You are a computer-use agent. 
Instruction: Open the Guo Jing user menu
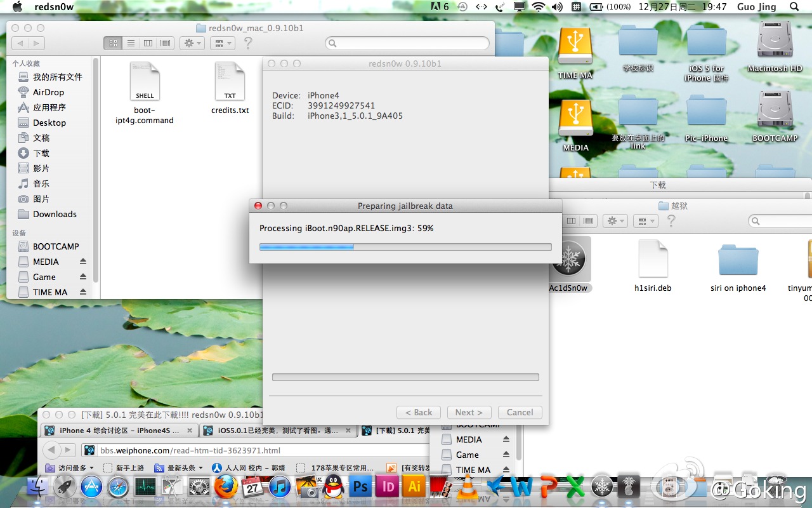pyautogui.click(x=757, y=7)
